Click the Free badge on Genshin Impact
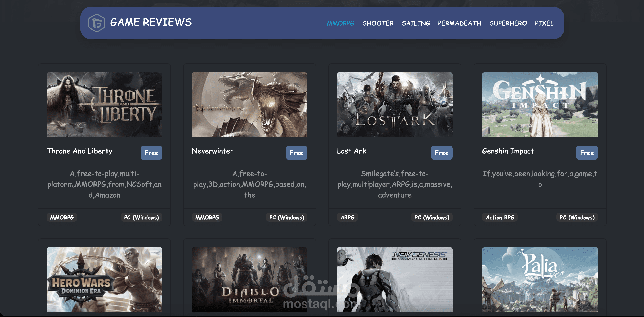Image resolution: width=644 pixels, height=317 pixels. [x=587, y=153]
